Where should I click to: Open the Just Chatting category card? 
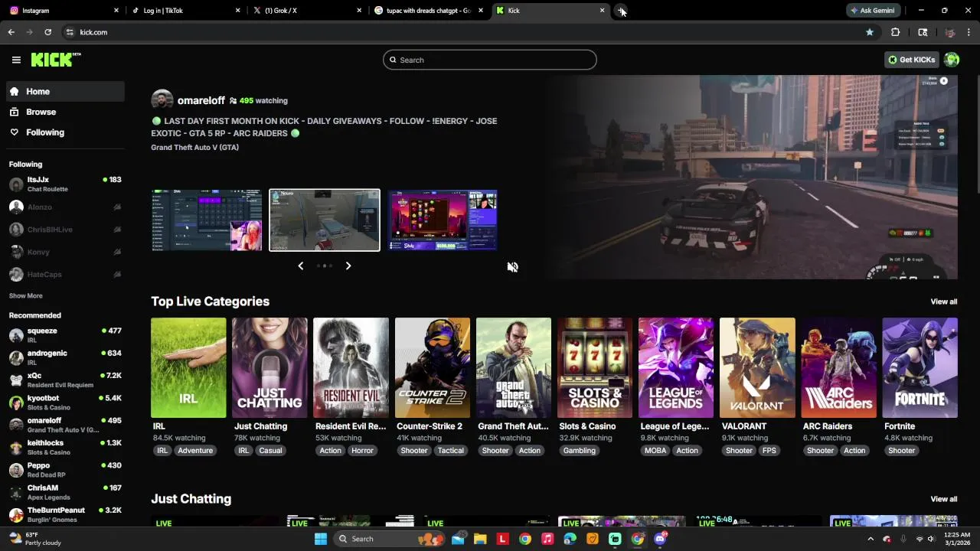pyautogui.click(x=269, y=368)
